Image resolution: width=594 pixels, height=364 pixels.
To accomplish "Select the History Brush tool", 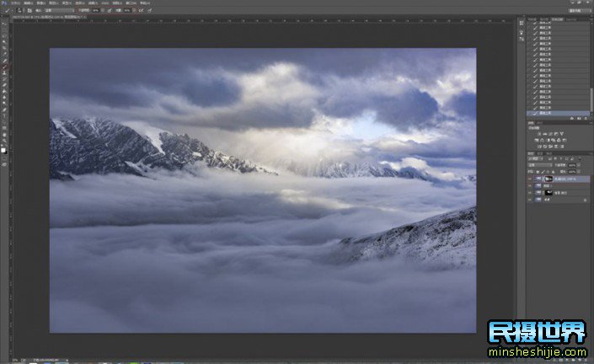I will (x=5, y=79).
